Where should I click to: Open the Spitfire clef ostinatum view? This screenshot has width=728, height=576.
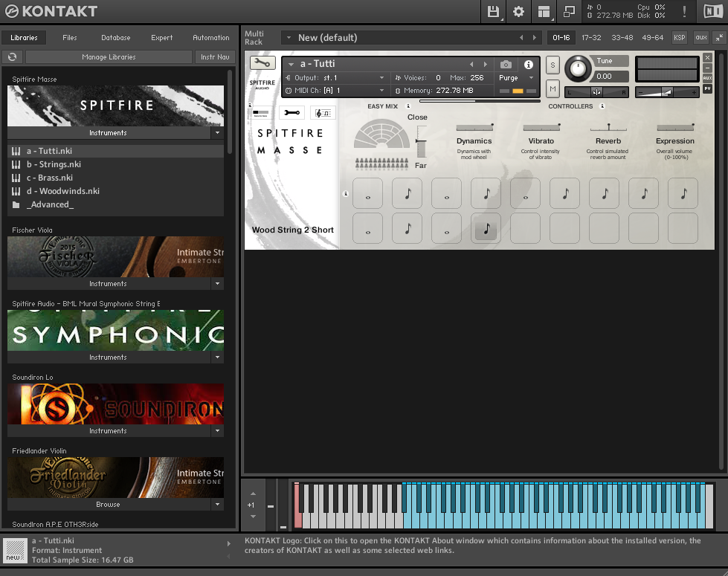323,113
